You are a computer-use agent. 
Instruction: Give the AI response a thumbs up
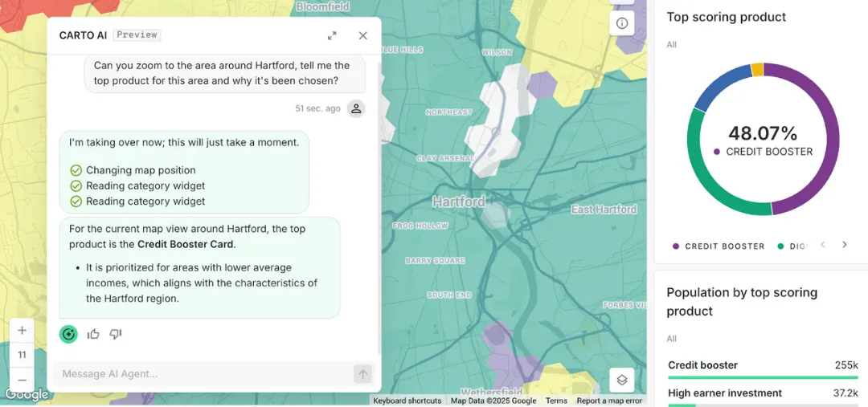pos(93,334)
